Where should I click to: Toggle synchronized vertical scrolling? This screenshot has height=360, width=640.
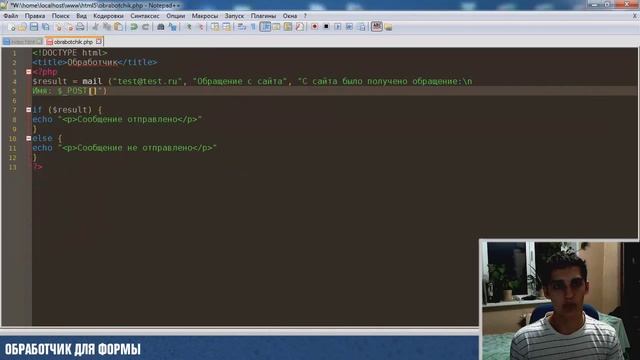pos(215,27)
